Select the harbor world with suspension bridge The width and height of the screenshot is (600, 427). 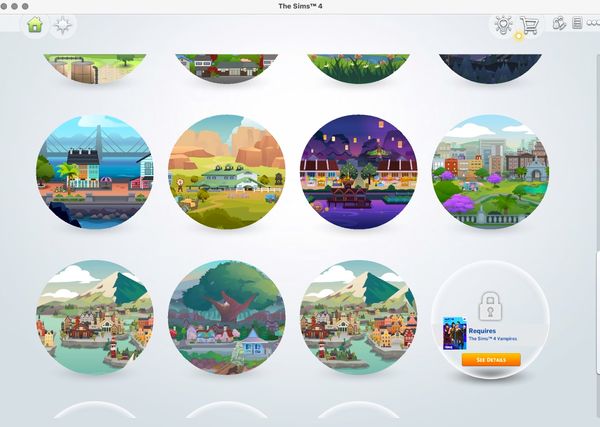(x=95, y=172)
